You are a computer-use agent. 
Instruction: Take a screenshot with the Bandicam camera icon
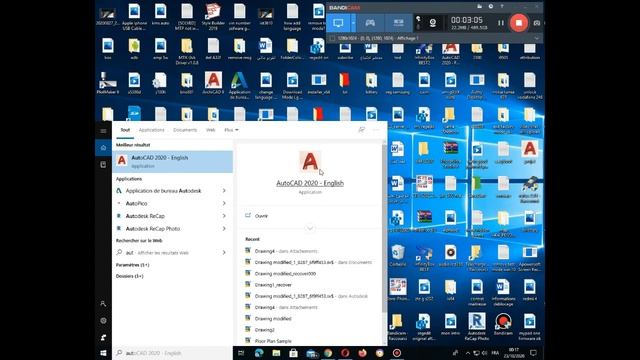click(x=537, y=23)
